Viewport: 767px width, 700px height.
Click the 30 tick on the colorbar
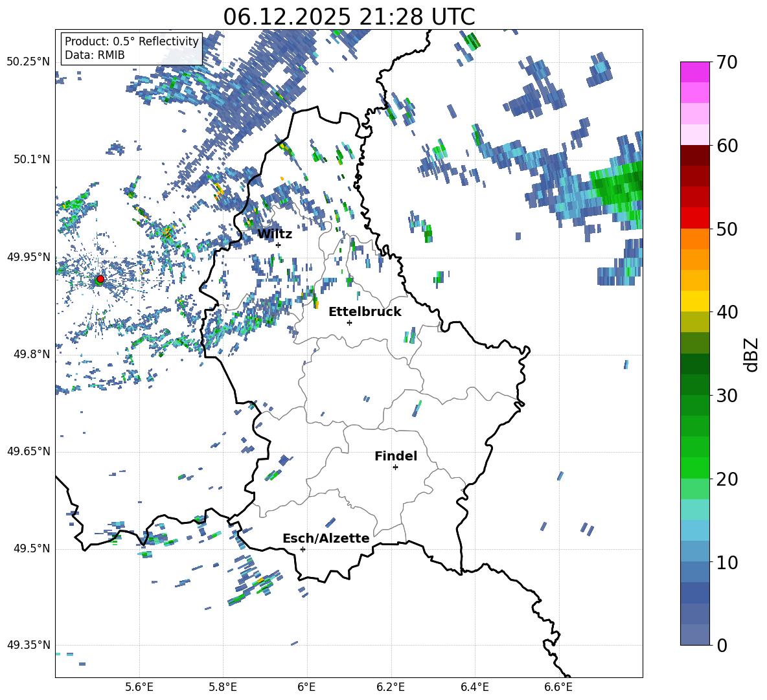(726, 396)
